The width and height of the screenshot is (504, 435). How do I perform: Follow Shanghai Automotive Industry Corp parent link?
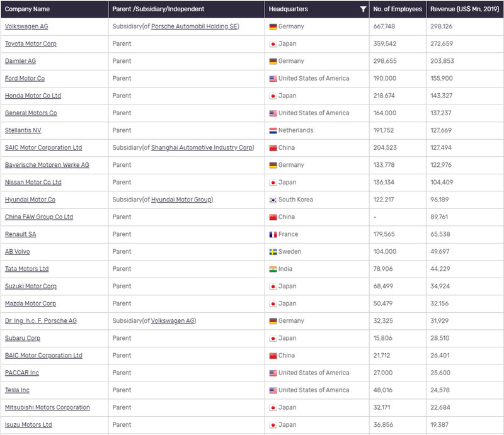click(x=202, y=148)
